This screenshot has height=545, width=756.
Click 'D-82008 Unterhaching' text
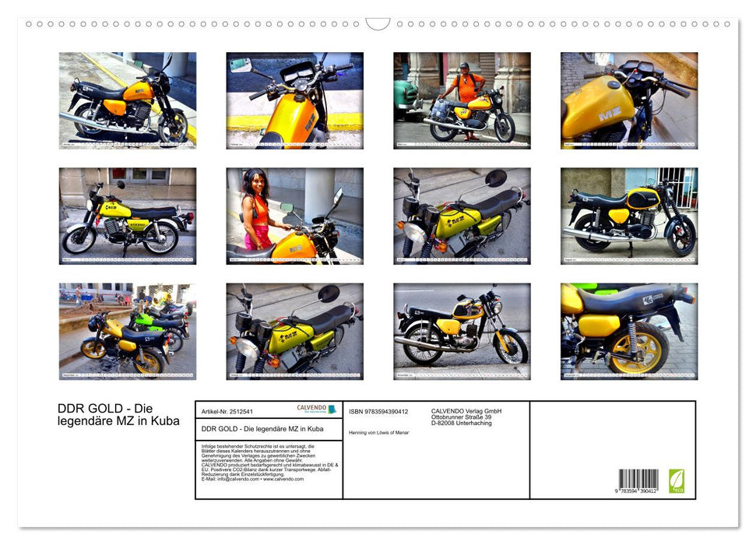(462, 424)
